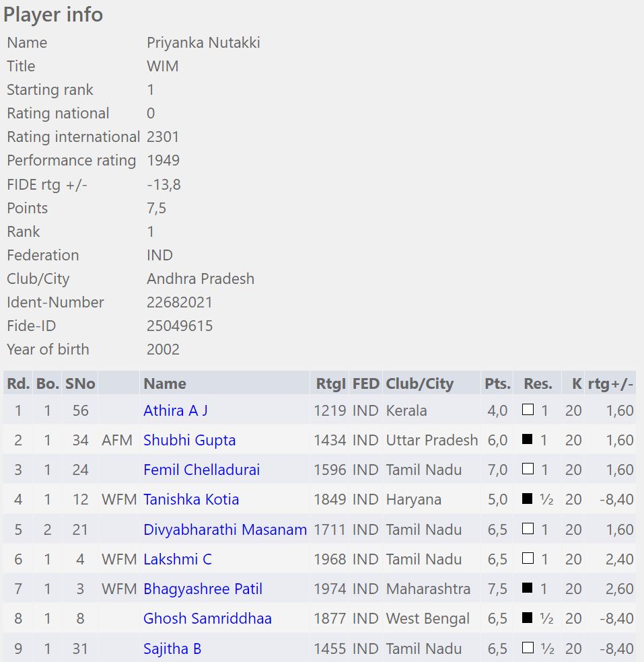Click the black piece icon in Tanishka Kotia row
644x662 pixels.
pyautogui.click(x=528, y=499)
